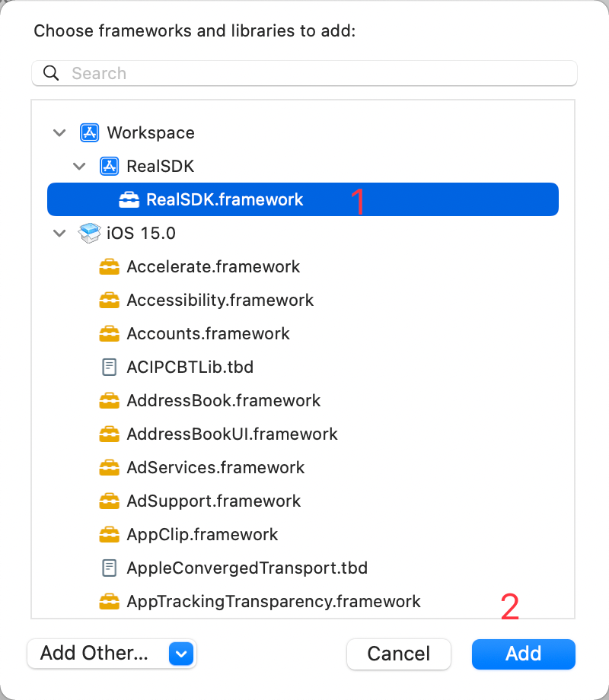This screenshot has width=609, height=700.
Task: Click the Accelerate.framework toolbox icon
Action: pos(110,267)
